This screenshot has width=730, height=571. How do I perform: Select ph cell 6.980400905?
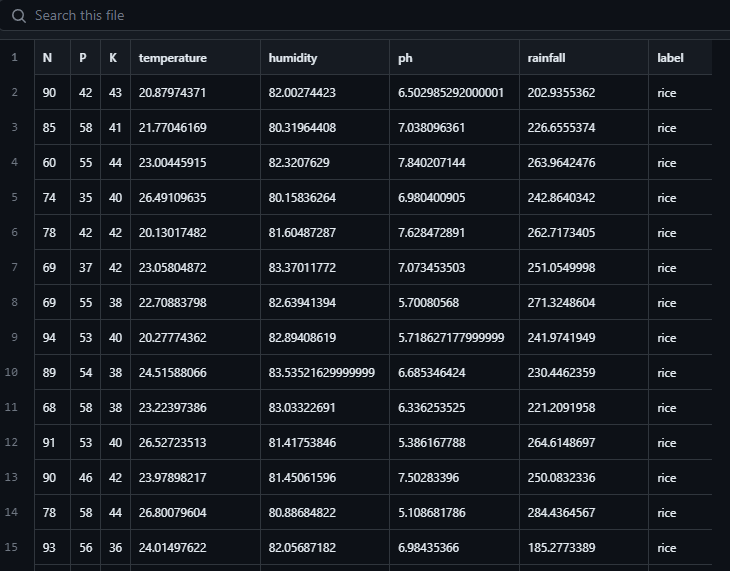tap(454, 197)
